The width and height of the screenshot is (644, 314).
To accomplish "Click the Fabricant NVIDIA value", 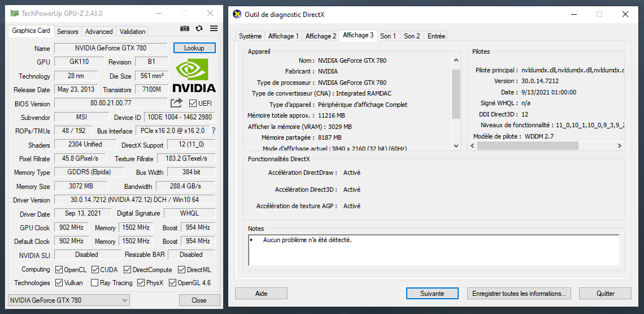I will coord(328,72).
